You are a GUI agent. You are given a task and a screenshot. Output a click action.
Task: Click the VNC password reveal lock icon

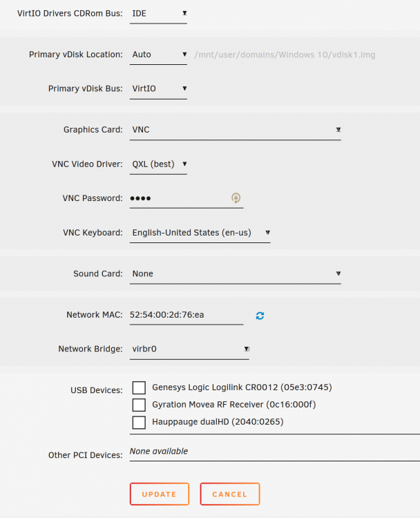[x=236, y=198]
